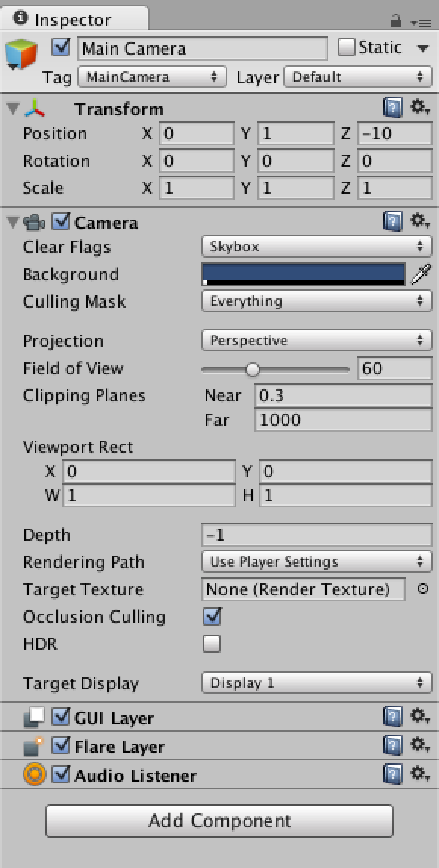
Task: Open the Clear Flags Skybox dropdown
Action: tap(317, 246)
